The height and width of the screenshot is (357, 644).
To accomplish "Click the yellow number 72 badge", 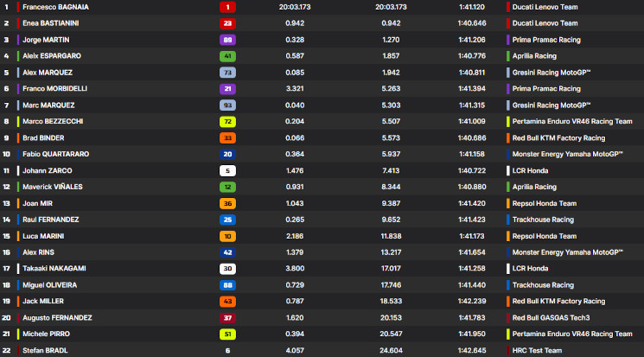I will (x=228, y=122).
